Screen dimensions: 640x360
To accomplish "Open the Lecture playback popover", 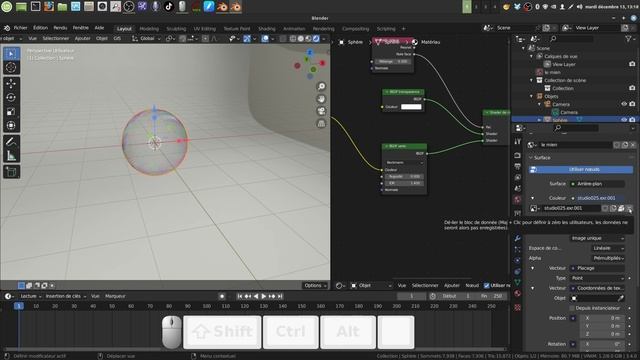I will 31,296.
